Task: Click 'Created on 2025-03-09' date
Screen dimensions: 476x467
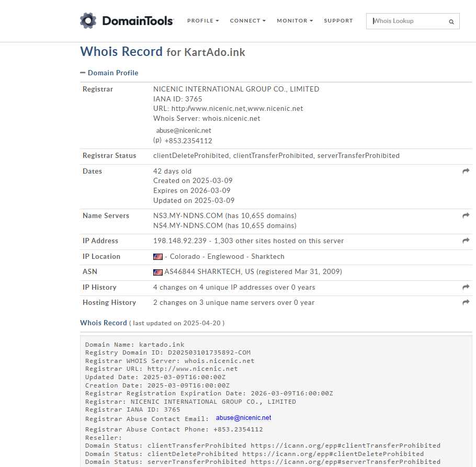Action: (x=193, y=181)
